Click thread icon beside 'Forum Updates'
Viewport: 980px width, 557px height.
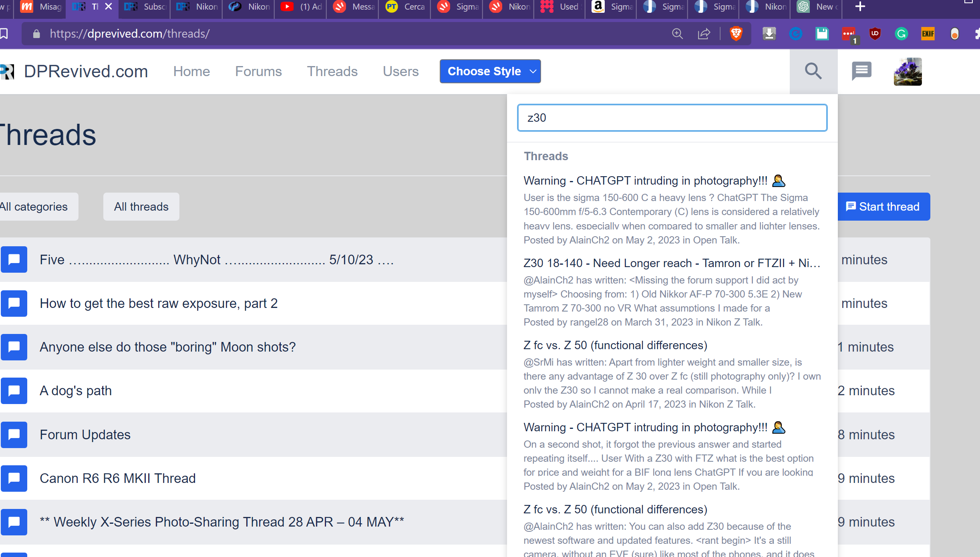point(14,434)
